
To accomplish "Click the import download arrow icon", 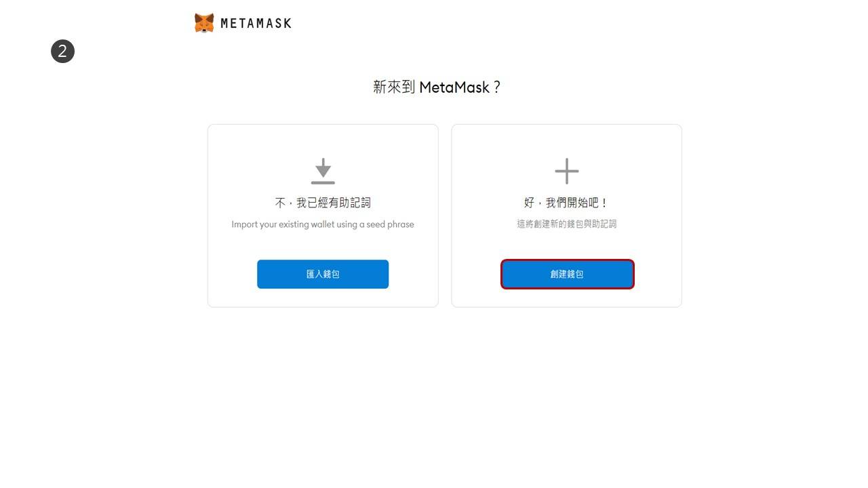I will pyautogui.click(x=323, y=171).
